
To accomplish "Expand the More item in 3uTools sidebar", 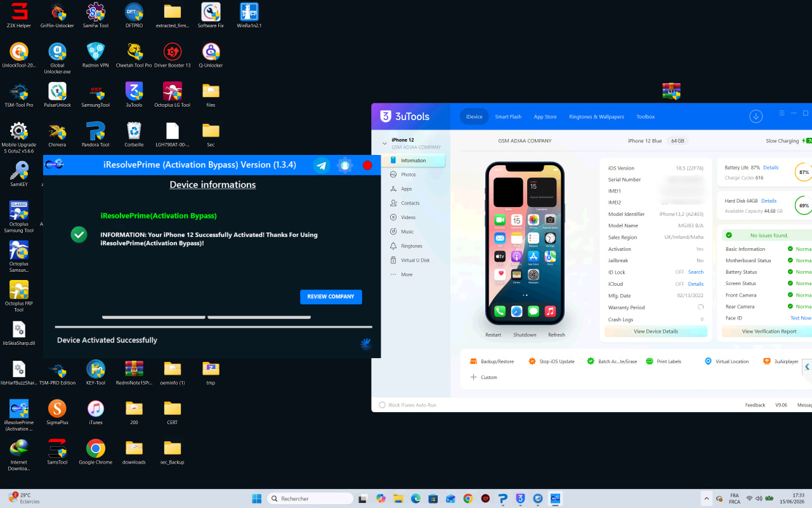I will (402, 274).
